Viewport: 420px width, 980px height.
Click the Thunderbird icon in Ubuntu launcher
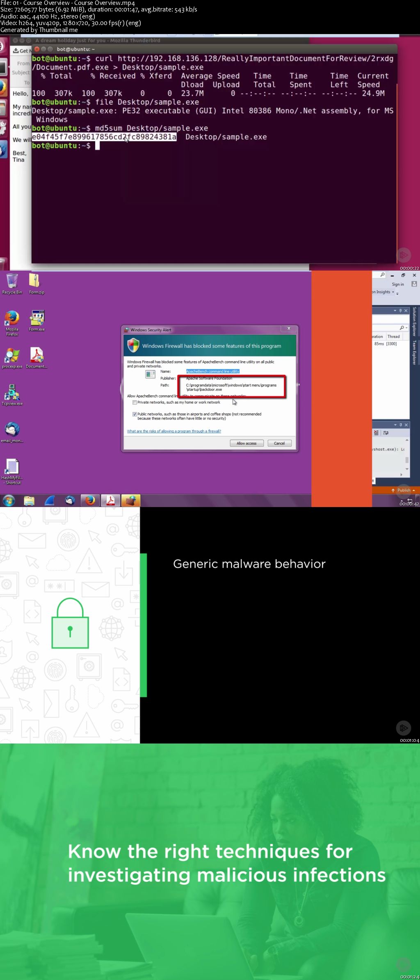tap(4, 149)
